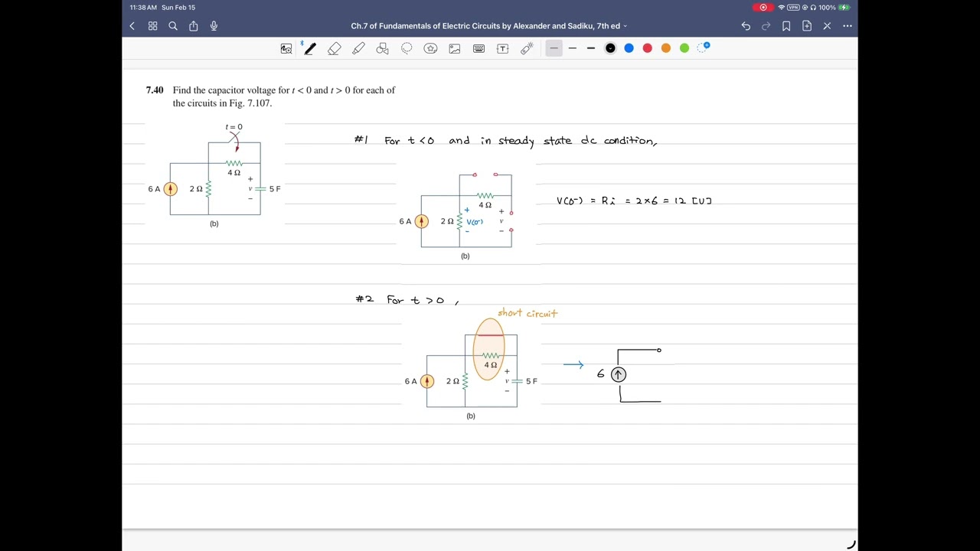Pick the red pen color
The height and width of the screenshot is (551, 980).
[x=647, y=48]
